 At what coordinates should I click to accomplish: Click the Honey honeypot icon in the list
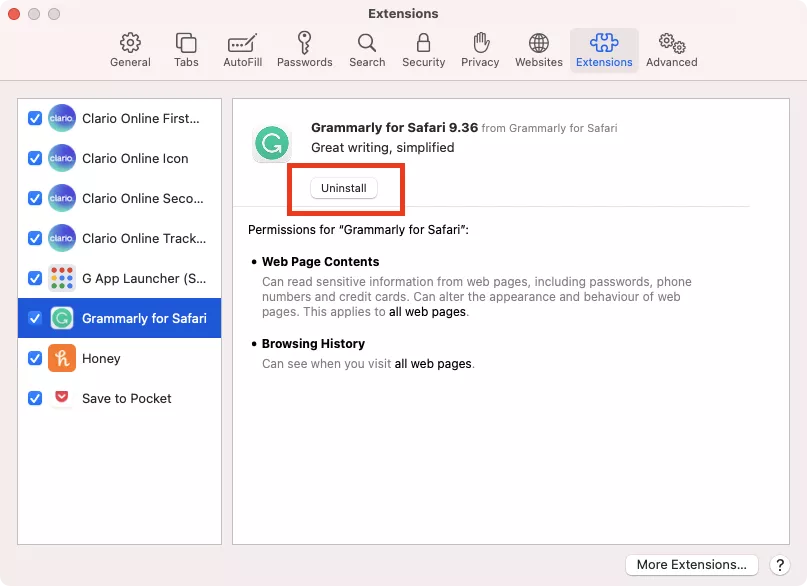(x=62, y=358)
